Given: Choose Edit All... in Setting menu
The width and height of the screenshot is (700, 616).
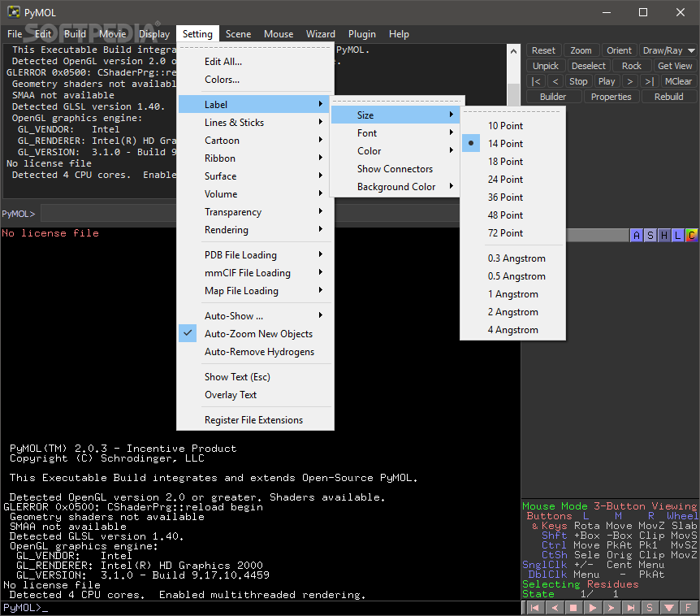Looking at the screenshot, I should point(255,62).
